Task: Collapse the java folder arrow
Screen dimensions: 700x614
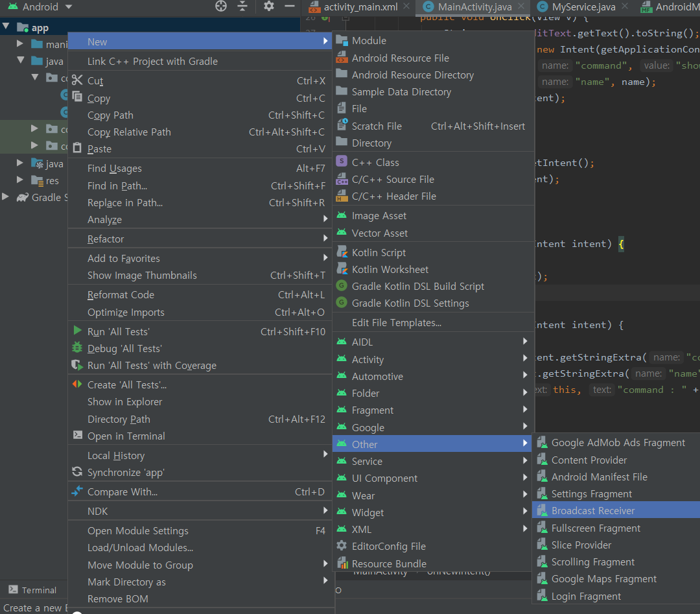Action: click(21, 60)
